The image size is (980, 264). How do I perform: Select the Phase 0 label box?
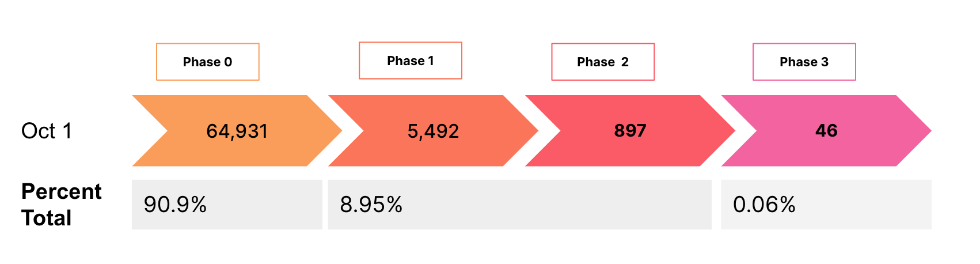click(x=208, y=62)
